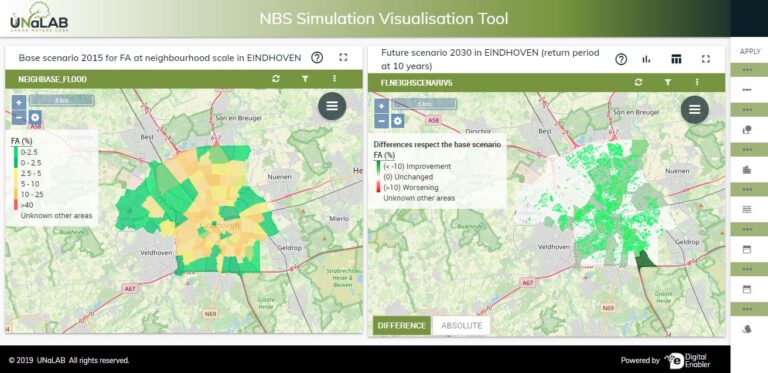Viewport: 768px width, 373px height.
Task: Click '© 2019 UNaLAB All rights reserved.' footer text
Action: click(69, 360)
